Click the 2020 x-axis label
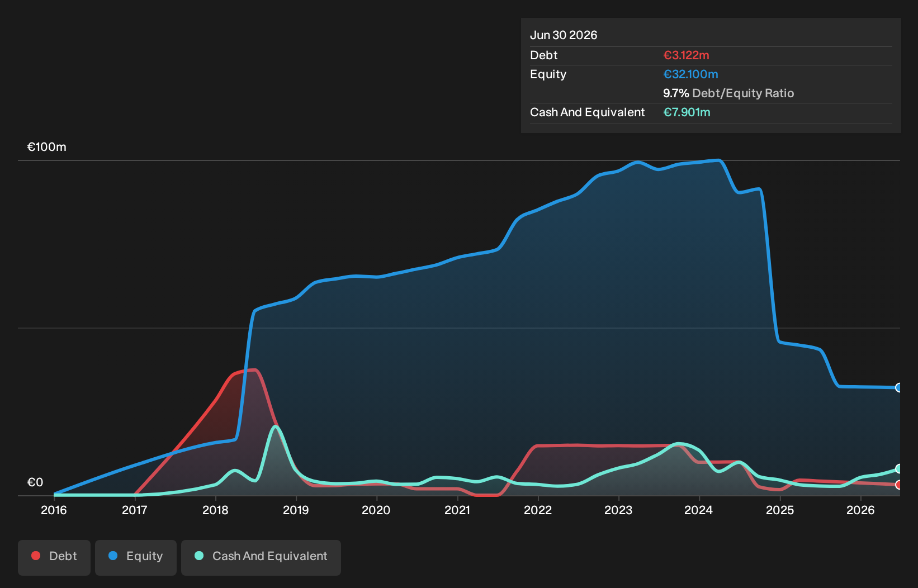The image size is (918, 588). (x=376, y=510)
